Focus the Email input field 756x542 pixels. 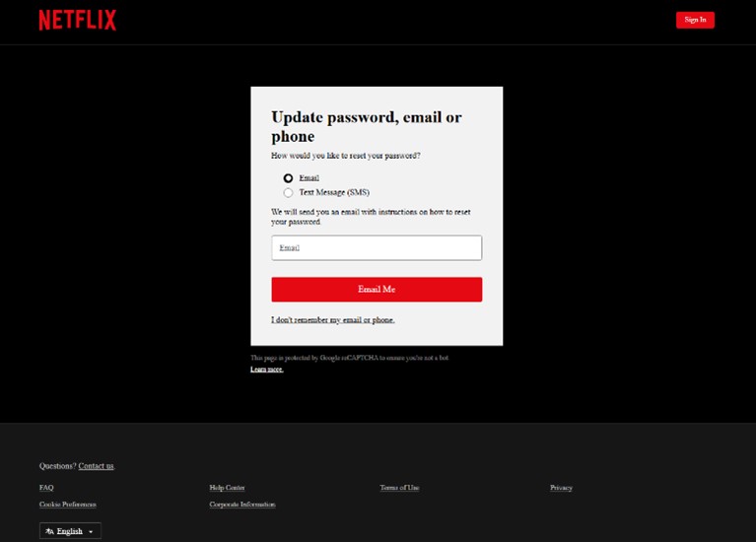[x=377, y=248]
